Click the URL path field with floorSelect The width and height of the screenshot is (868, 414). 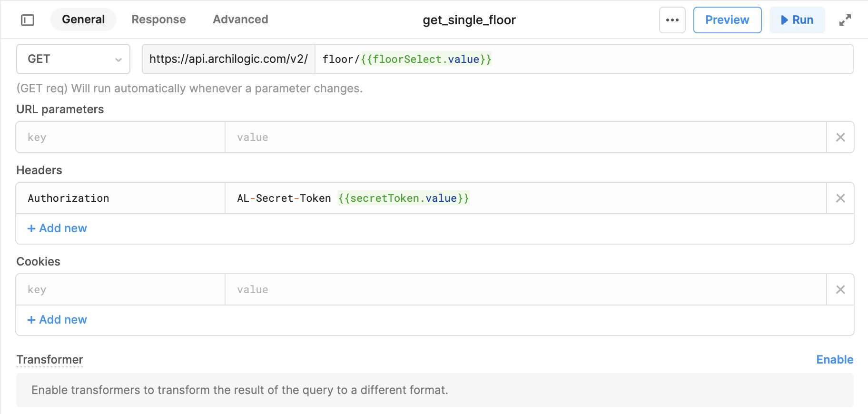[x=584, y=59]
